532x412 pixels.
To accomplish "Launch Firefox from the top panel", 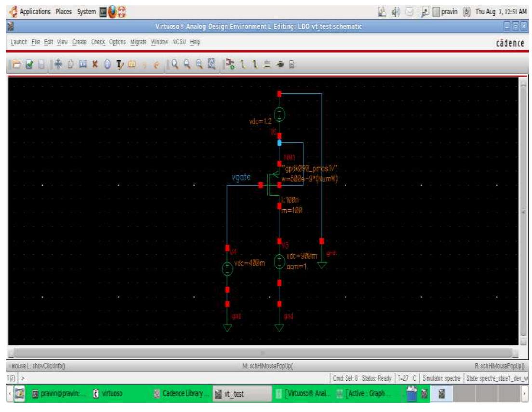I will pyautogui.click(x=112, y=12).
